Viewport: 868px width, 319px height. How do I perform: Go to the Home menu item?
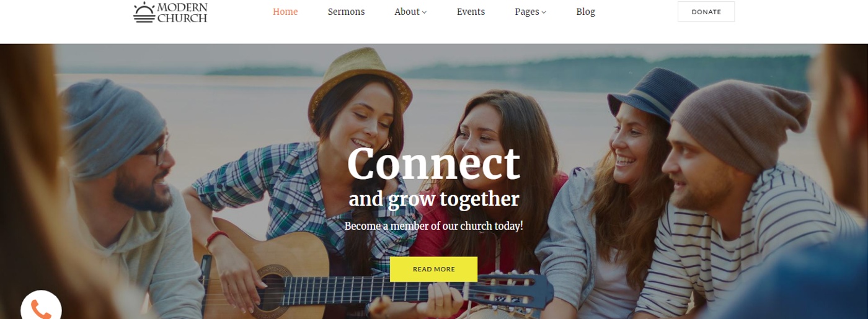click(x=285, y=12)
